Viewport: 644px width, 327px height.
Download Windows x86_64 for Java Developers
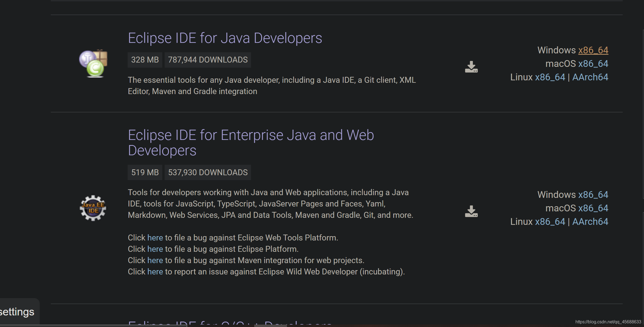click(593, 50)
